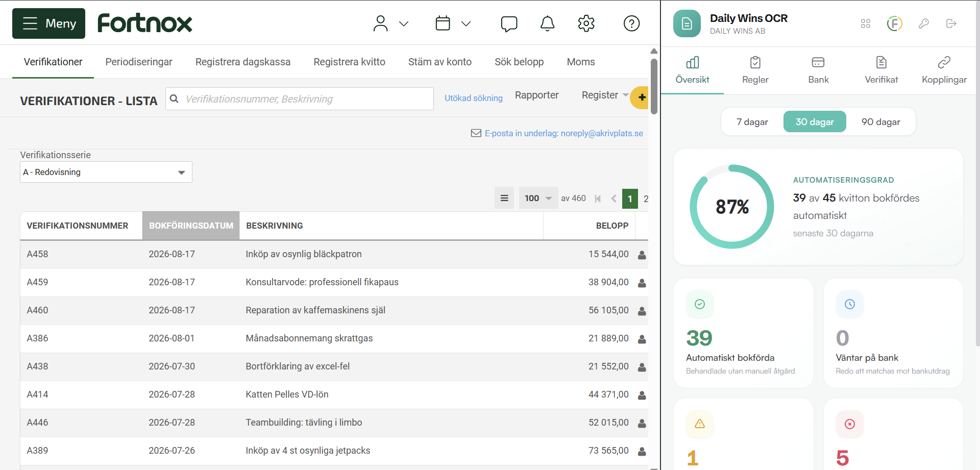Open the Registrera dagskassa tab
Image resolution: width=980 pixels, height=470 pixels.
coord(243,62)
